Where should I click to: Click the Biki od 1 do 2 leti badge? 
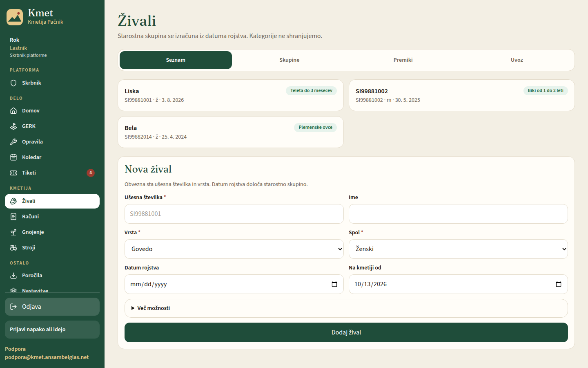point(546,91)
